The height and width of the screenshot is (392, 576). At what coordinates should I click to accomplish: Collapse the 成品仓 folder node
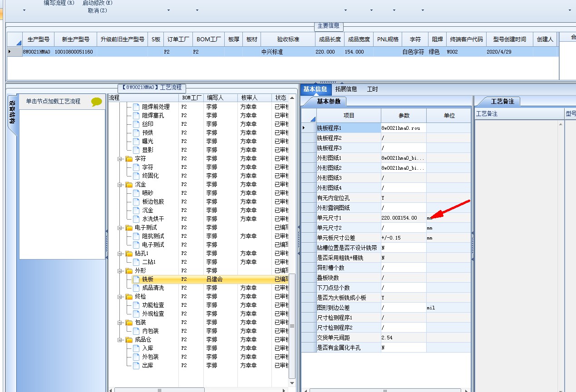point(120,339)
